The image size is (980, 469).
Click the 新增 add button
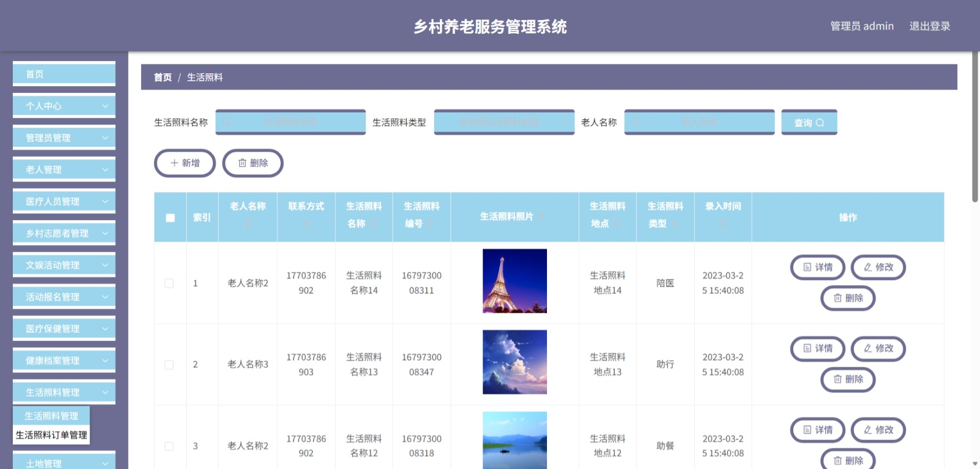click(x=185, y=163)
